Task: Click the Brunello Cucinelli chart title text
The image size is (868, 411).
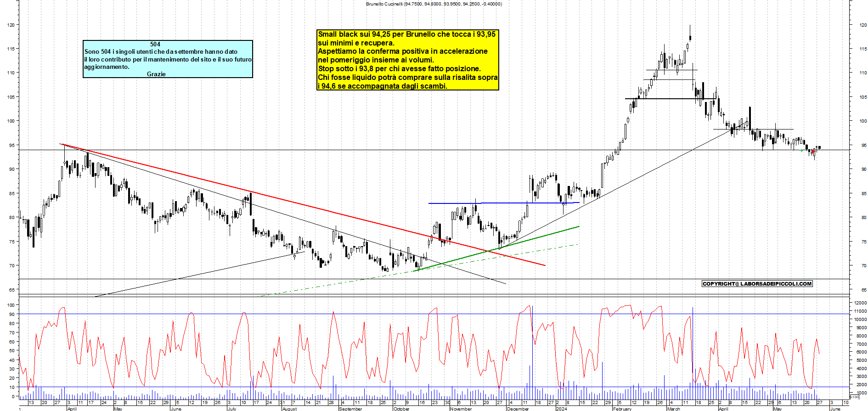Action: click(434, 4)
